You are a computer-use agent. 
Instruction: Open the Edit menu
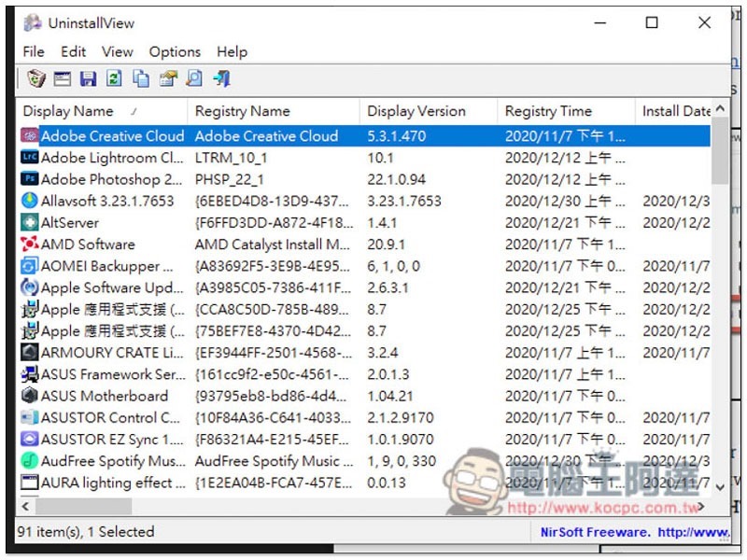click(x=73, y=51)
